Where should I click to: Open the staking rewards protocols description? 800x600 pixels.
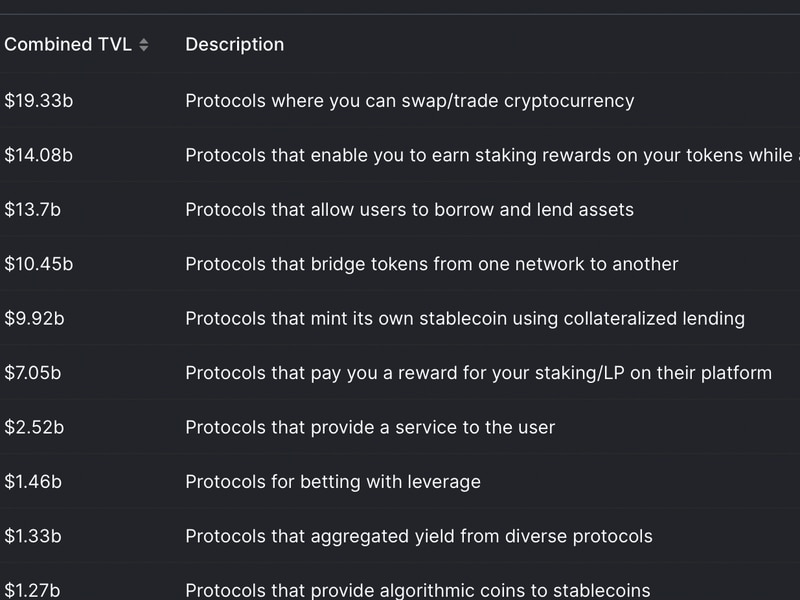(x=492, y=155)
